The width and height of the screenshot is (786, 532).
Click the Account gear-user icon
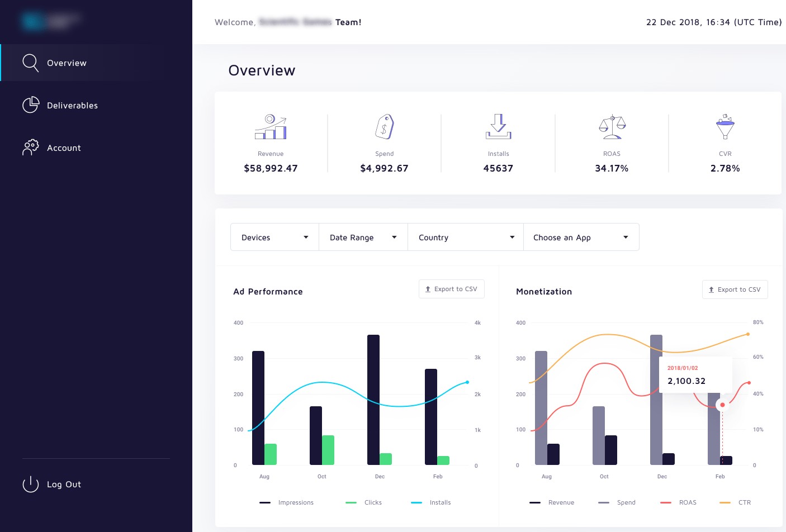(x=31, y=148)
